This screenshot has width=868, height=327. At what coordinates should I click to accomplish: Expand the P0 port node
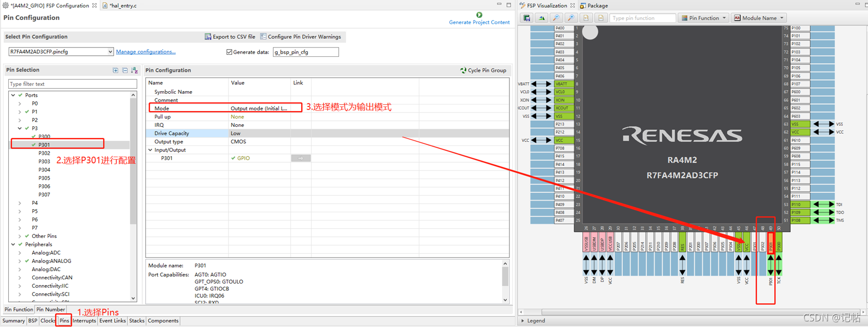(x=20, y=103)
